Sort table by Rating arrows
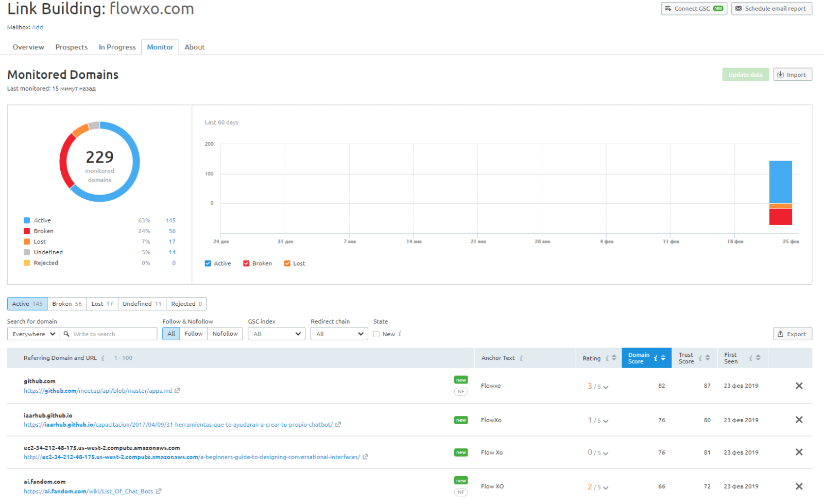This screenshot has height=504, width=824. point(614,358)
